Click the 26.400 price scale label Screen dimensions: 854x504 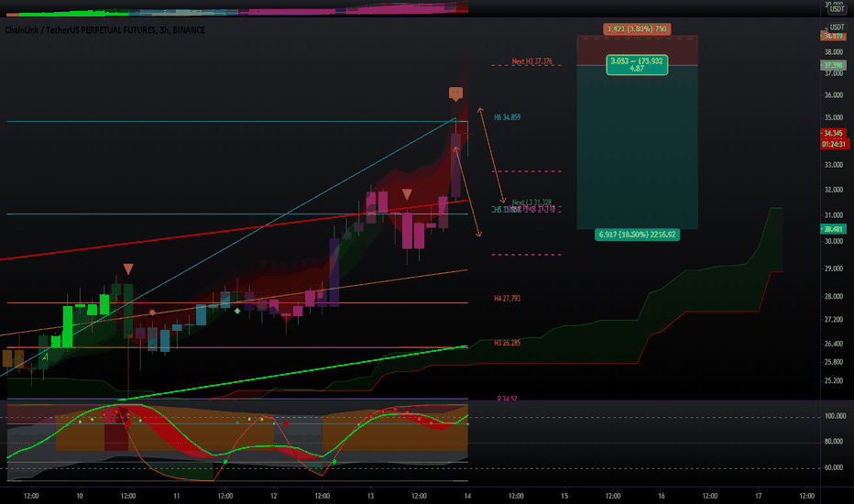[834, 344]
